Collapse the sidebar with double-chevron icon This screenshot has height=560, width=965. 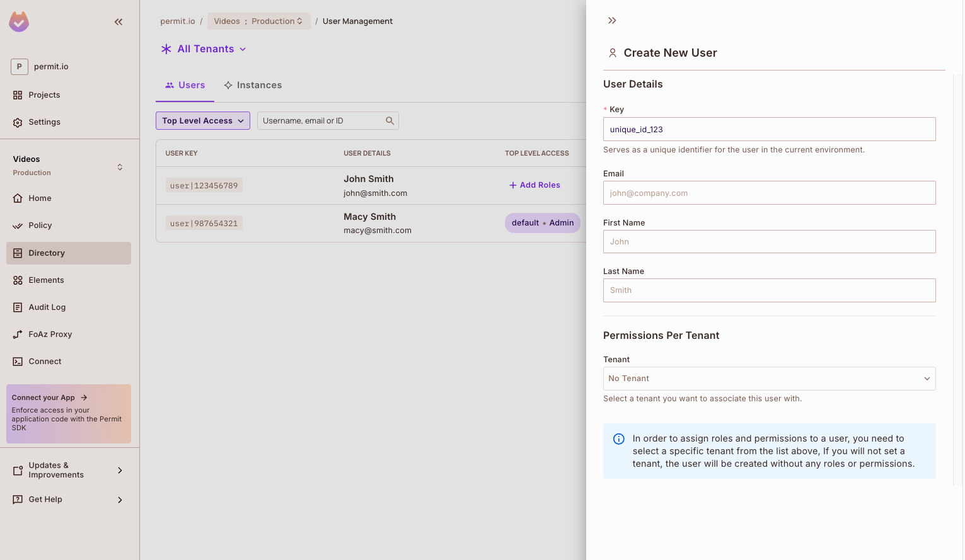point(118,22)
